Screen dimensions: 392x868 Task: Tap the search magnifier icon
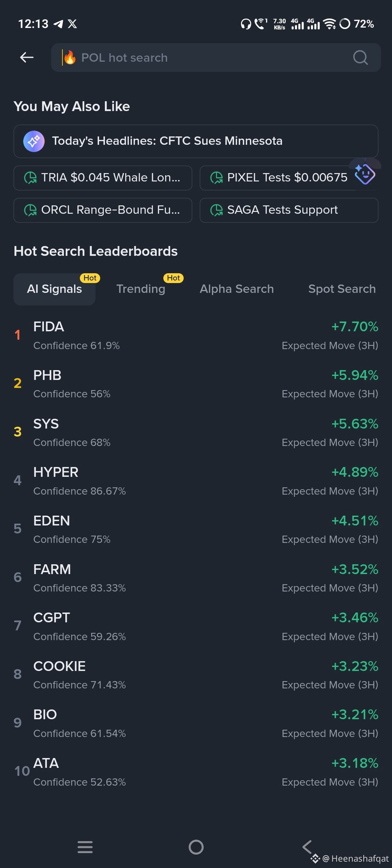pyautogui.click(x=360, y=57)
